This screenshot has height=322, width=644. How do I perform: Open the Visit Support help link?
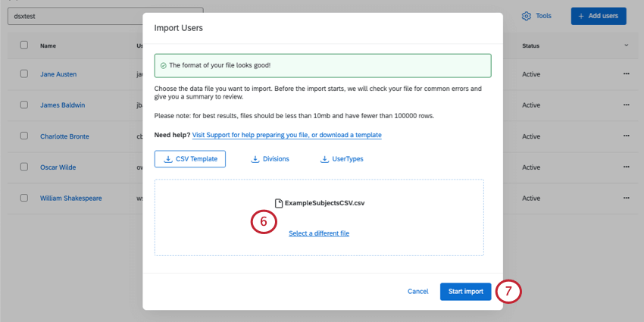(286, 135)
